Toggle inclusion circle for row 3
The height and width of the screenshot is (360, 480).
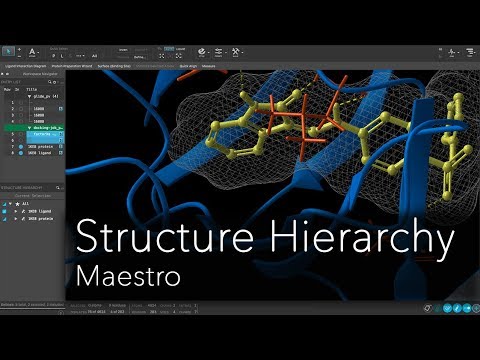[21, 115]
